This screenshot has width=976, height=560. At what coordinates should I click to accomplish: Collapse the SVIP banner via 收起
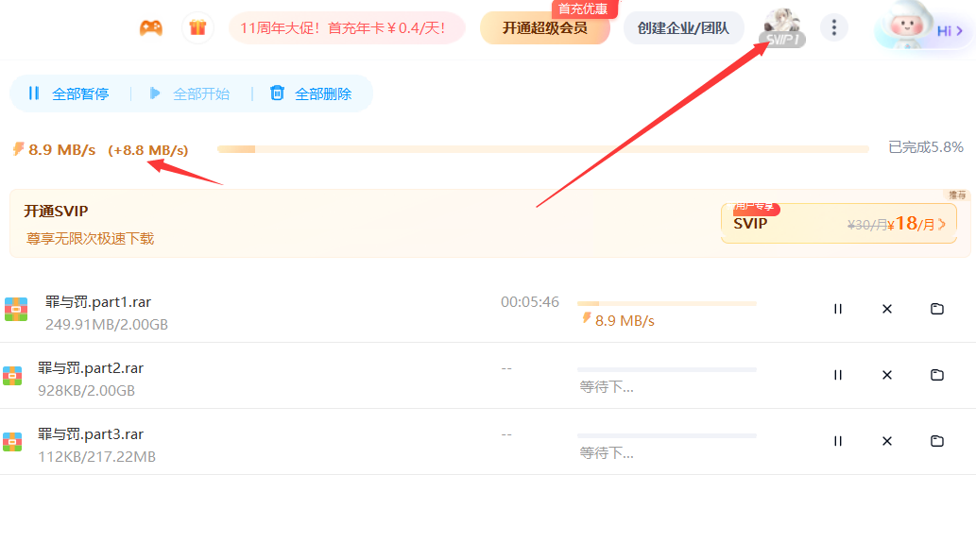click(957, 195)
